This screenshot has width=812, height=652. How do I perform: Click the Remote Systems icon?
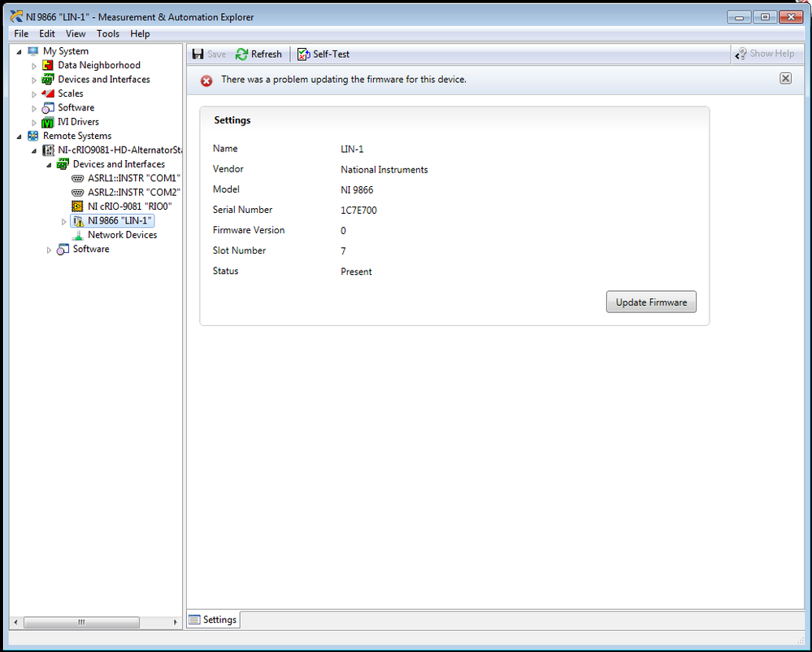33,136
